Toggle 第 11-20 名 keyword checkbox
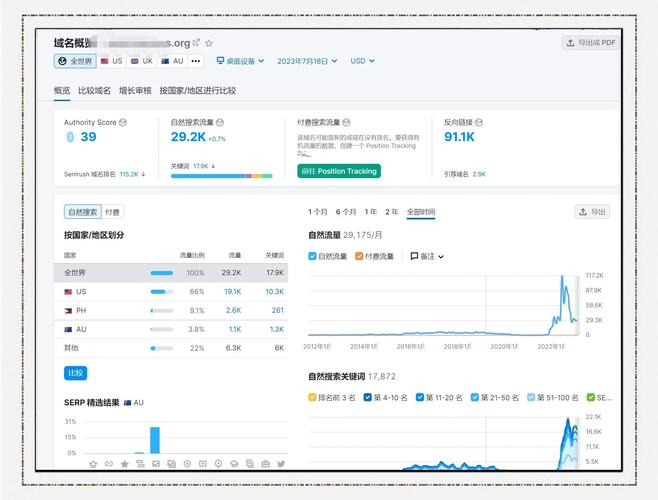This screenshot has height=500, width=658. [x=420, y=397]
